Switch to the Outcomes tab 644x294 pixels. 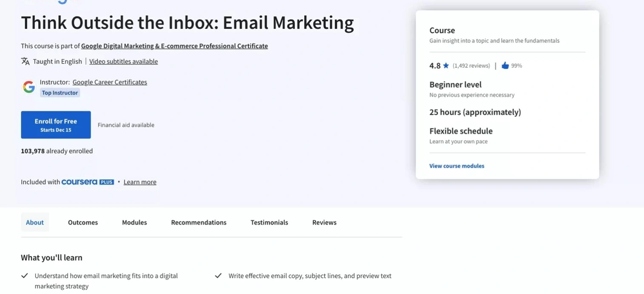coord(83,222)
